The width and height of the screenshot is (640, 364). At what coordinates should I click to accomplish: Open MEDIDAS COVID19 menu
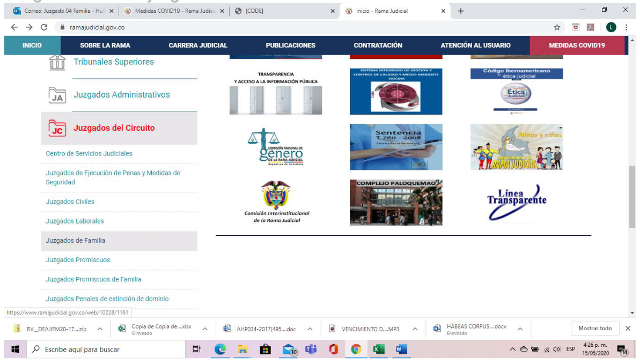pyautogui.click(x=577, y=45)
